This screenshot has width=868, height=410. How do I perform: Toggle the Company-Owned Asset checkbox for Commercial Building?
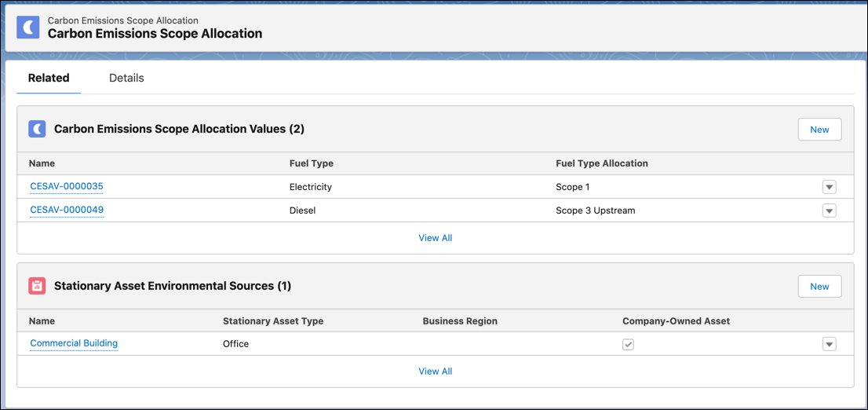coord(628,344)
